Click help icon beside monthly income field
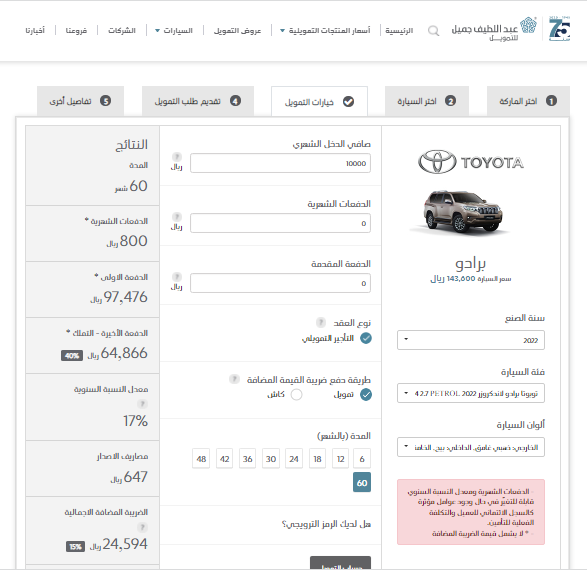 [177, 156]
